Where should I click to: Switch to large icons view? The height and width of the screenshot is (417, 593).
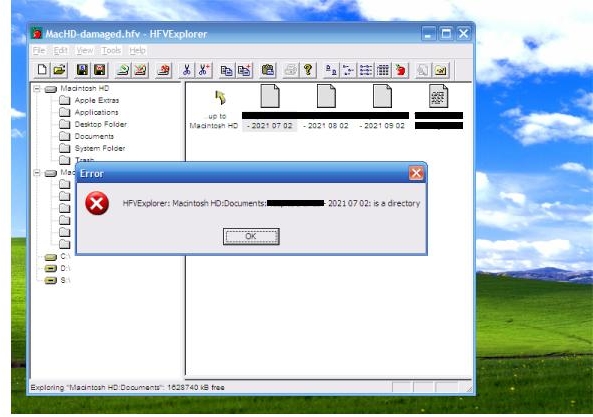(x=331, y=70)
